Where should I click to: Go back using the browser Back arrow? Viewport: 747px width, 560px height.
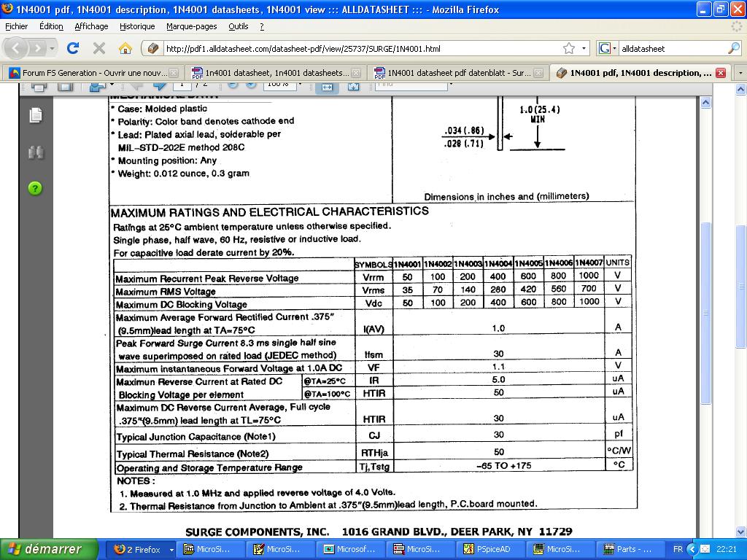tap(16, 48)
